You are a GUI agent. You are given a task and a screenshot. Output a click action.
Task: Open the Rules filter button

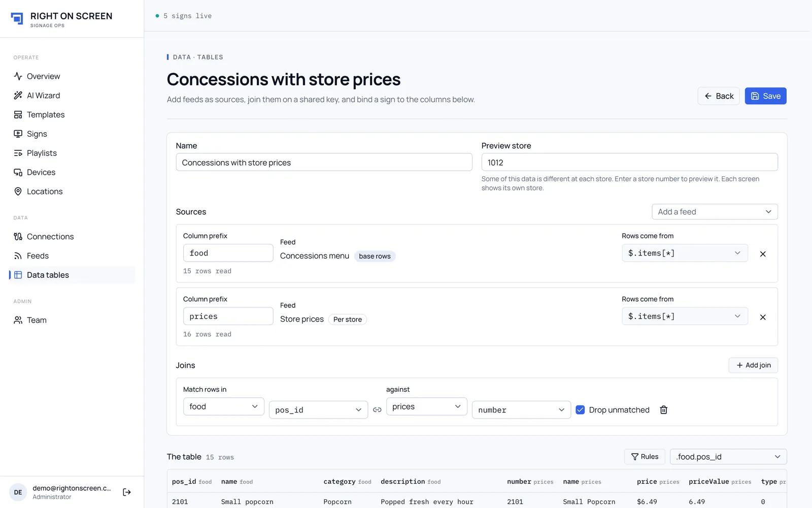click(645, 457)
